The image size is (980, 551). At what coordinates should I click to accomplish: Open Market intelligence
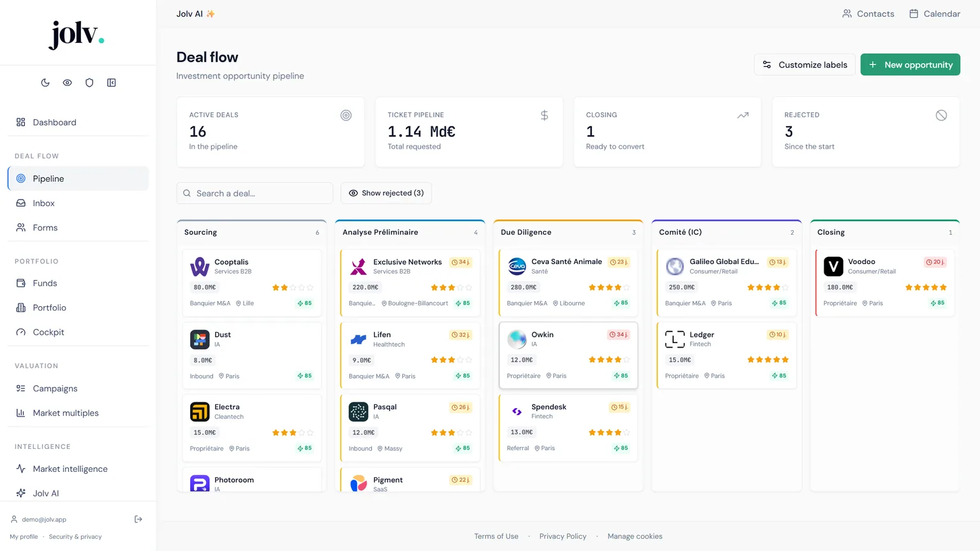[78, 469]
